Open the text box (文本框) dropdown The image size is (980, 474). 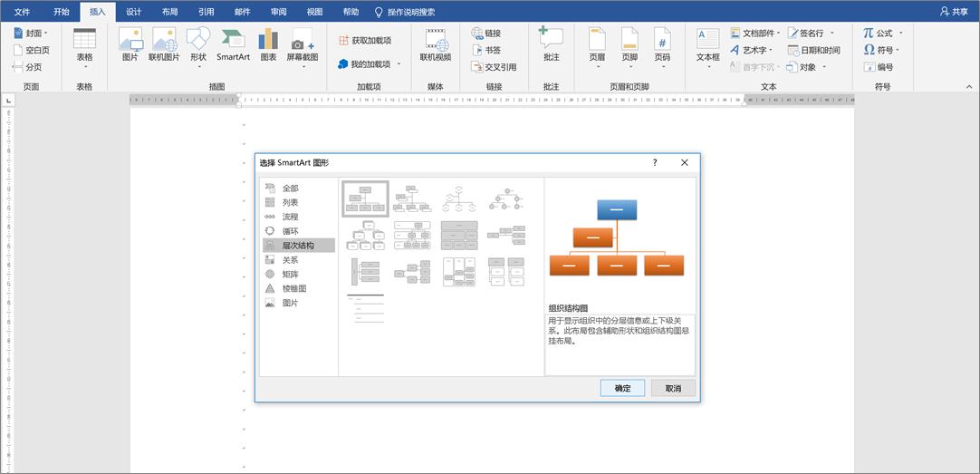[x=708, y=49]
